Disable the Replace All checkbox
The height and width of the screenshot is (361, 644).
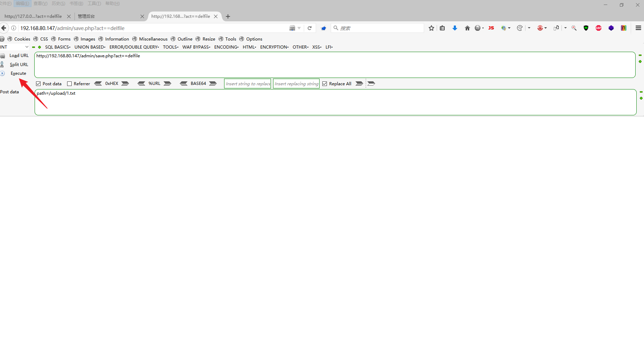point(325,84)
